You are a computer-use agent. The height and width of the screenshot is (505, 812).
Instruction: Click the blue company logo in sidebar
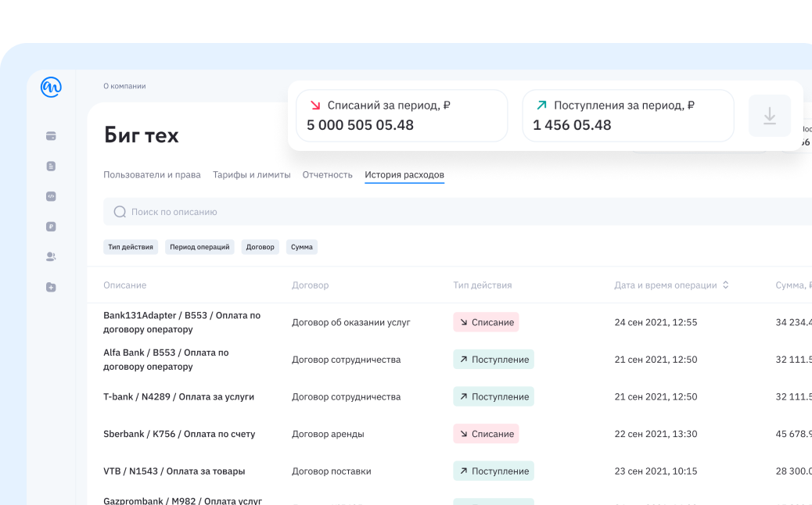(x=51, y=88)
